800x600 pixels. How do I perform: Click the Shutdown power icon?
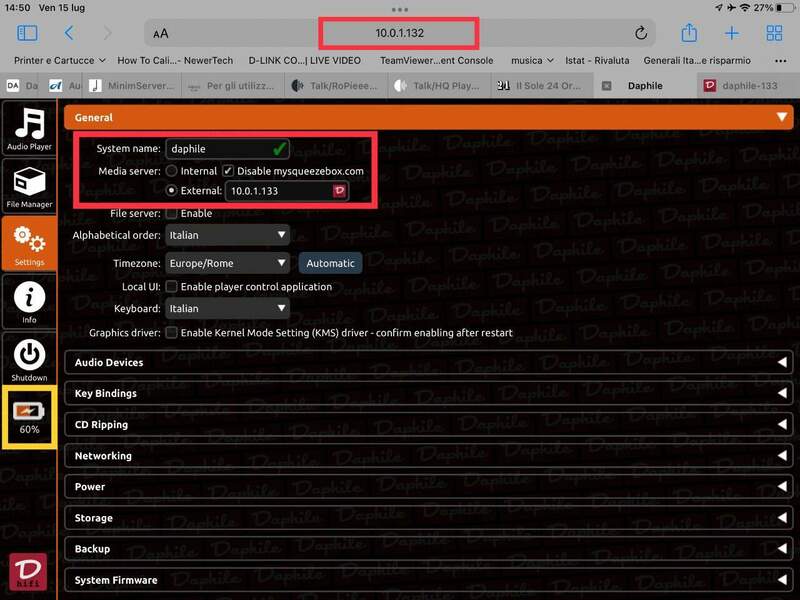[x=29, y=358]
